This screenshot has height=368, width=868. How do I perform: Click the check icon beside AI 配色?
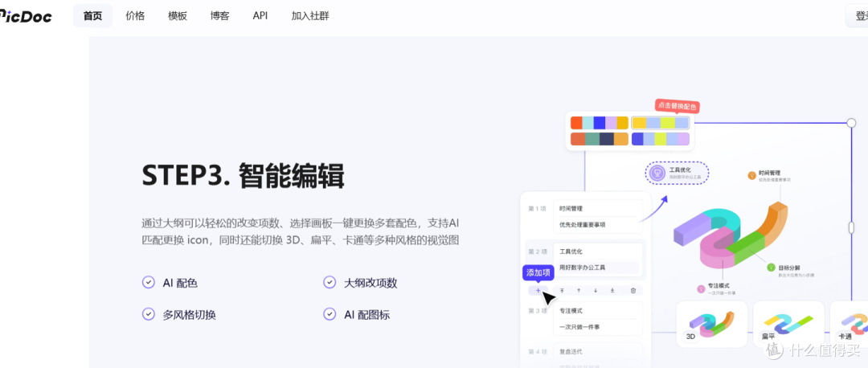[149, 283]
